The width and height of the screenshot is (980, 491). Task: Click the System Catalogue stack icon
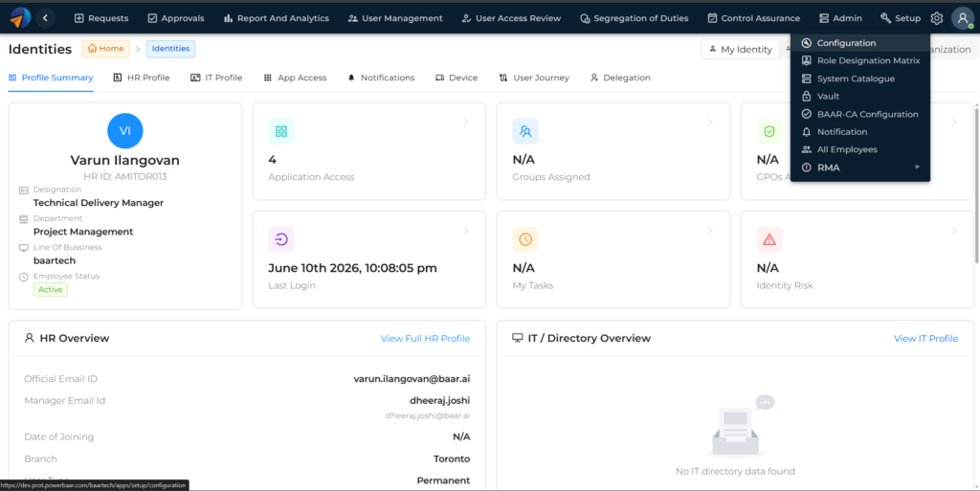click(x=806, y=78)
